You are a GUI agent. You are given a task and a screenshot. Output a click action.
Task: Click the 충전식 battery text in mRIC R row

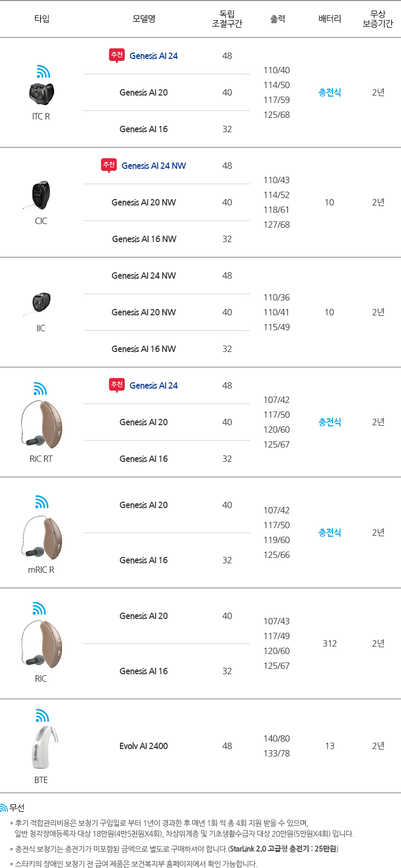pyautogui.click(x=329, y=532)
